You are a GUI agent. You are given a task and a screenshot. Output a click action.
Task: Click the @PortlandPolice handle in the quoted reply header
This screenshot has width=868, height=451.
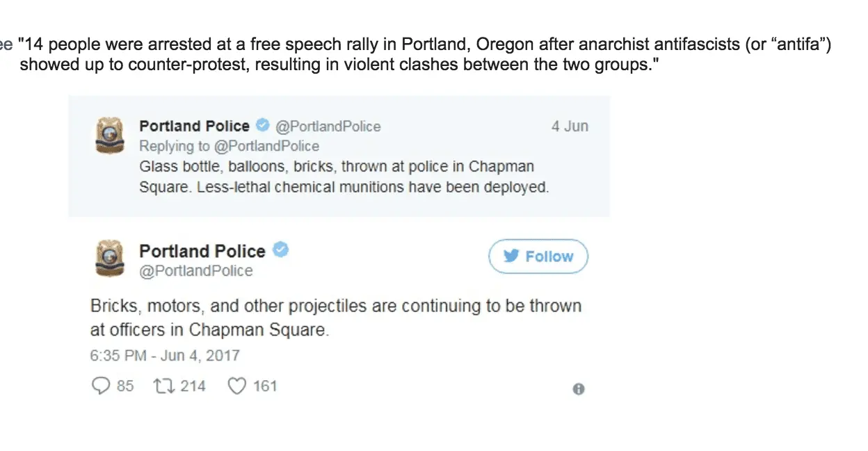coord(328,126)
